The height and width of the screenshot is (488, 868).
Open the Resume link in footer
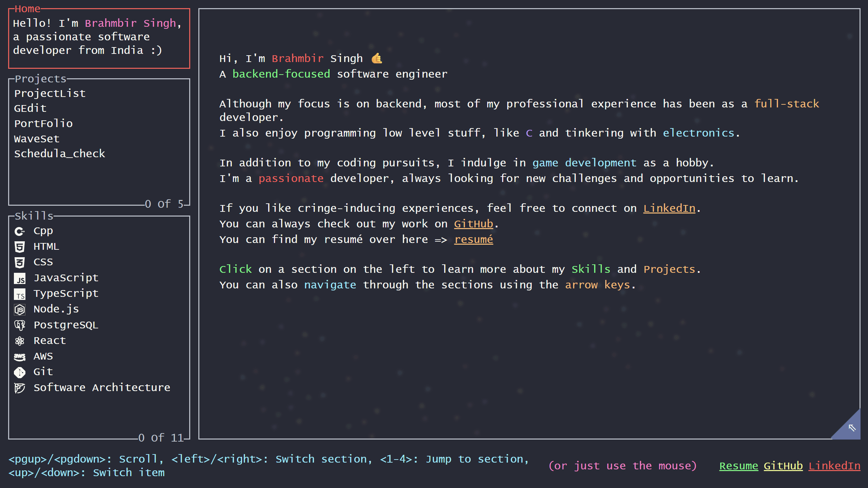[x=738, y=466]
